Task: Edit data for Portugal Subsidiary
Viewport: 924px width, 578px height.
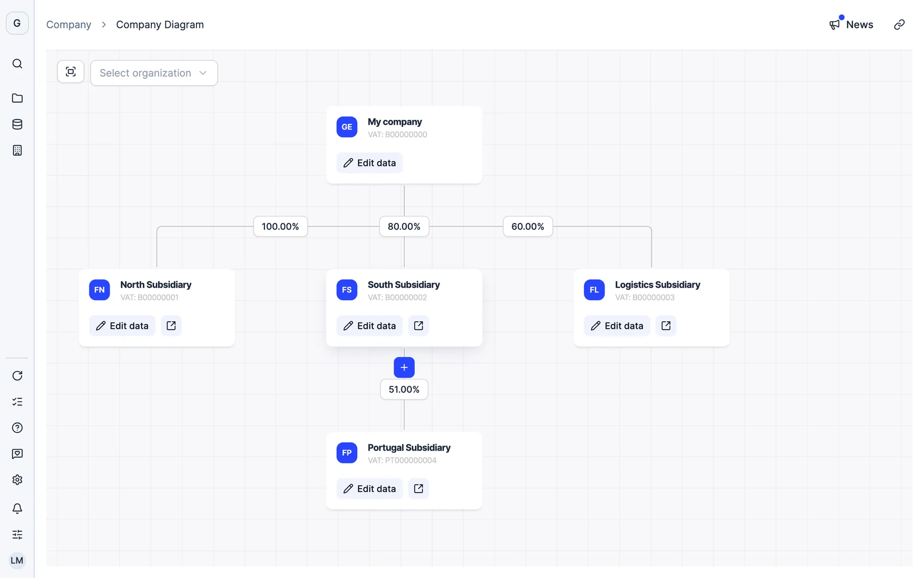Action: (370, 489)
